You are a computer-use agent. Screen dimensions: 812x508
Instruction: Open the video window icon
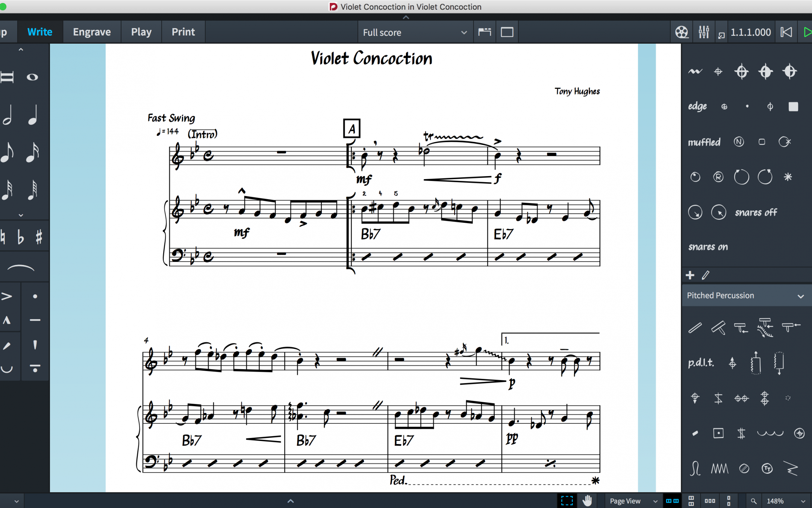682,32
